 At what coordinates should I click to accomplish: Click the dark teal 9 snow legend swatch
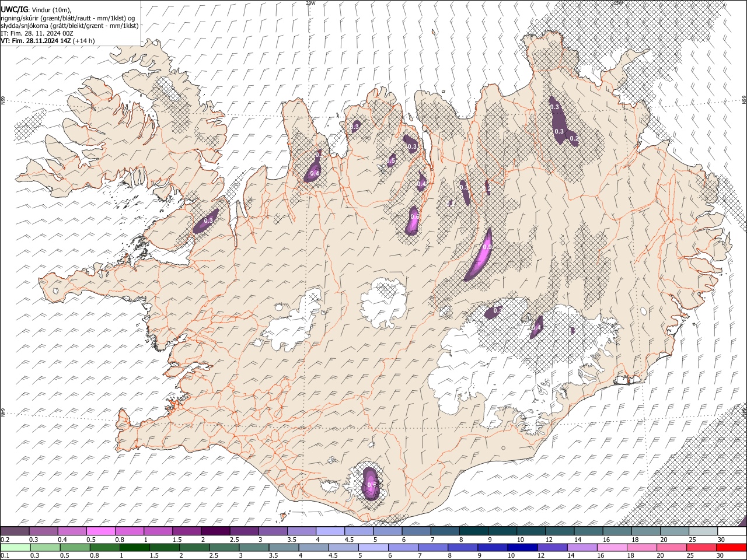502,531
